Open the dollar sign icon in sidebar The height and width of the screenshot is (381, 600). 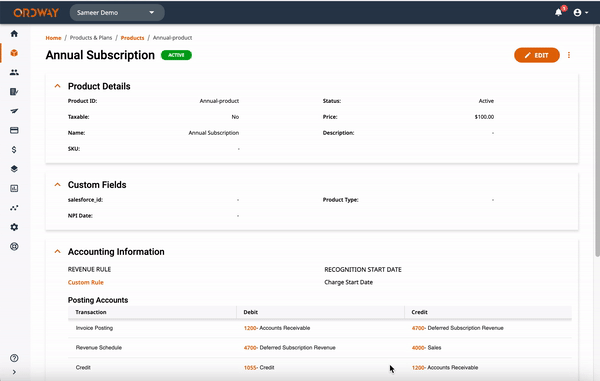pos(14,150)
